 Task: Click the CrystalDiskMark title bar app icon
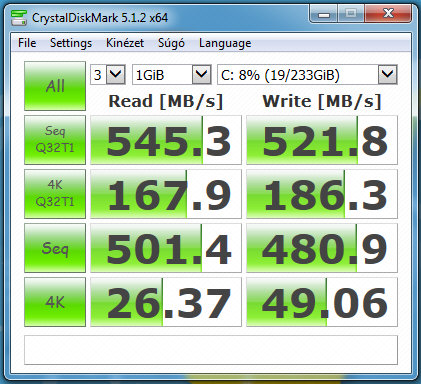tap(19, 17)
